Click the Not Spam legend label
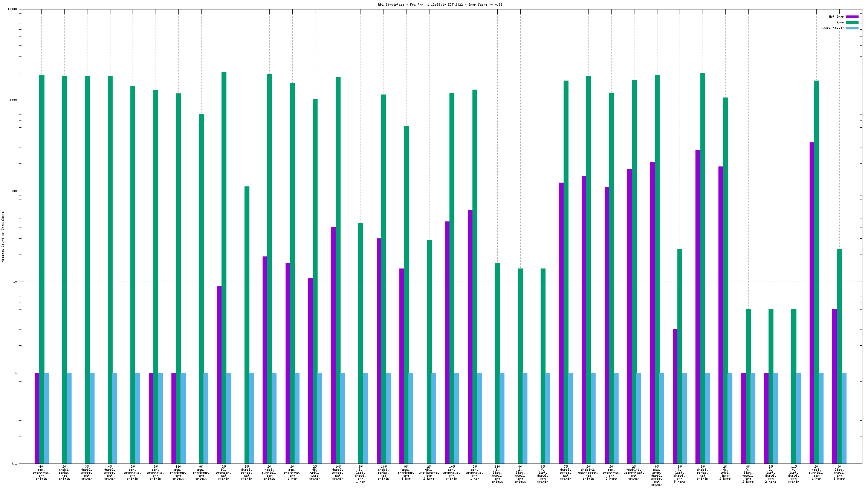The height and width of the screenshot is (488, 868). point(836,17)
